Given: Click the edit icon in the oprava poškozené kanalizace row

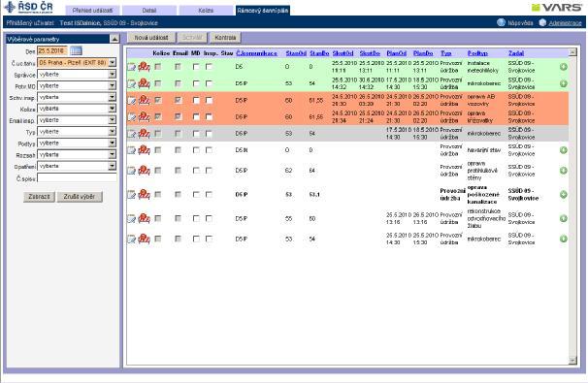Looking at the screenshot, I should coord(132,195).
